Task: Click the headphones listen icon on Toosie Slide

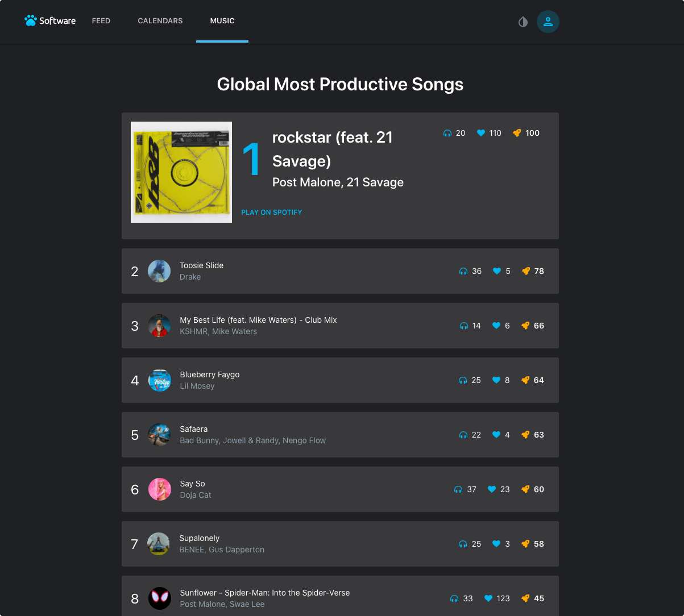Action: [462, 271]
